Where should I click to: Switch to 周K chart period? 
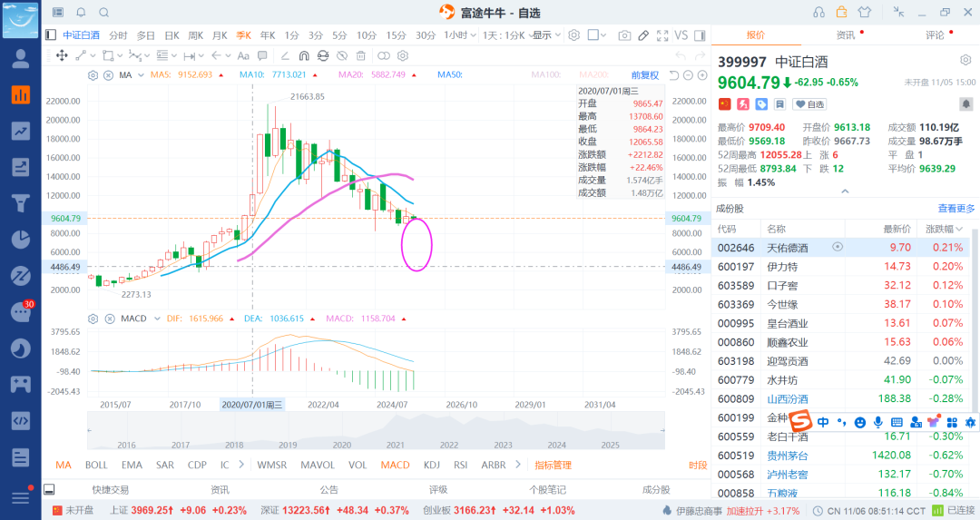(196, 35)
